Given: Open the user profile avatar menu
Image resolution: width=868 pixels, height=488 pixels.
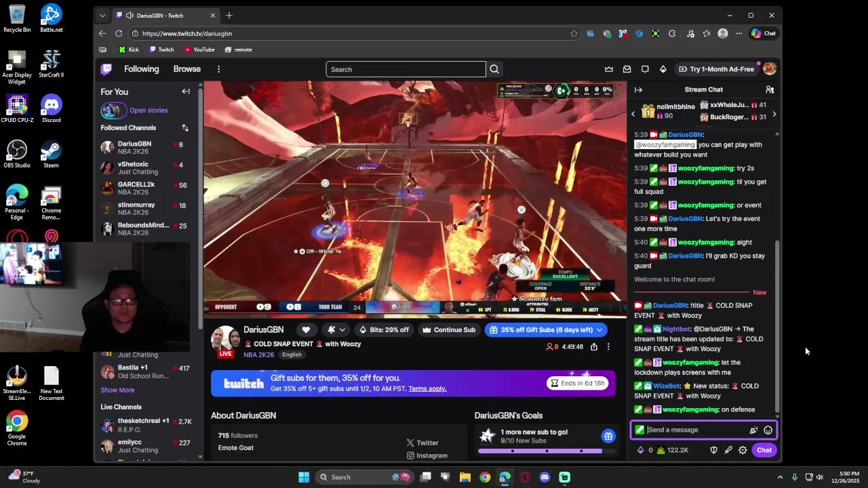Looking at the screenshot, I should [769, 69].
